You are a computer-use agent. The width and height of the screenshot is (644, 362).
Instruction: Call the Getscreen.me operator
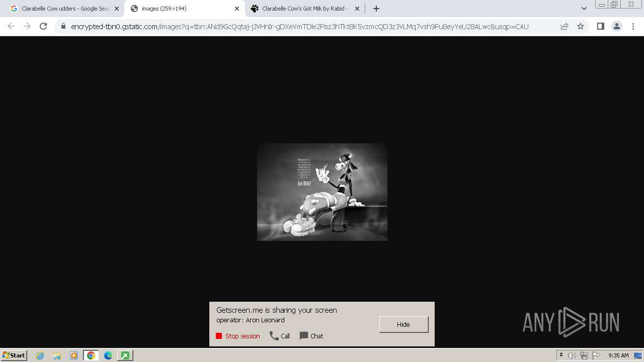point(280,336)
